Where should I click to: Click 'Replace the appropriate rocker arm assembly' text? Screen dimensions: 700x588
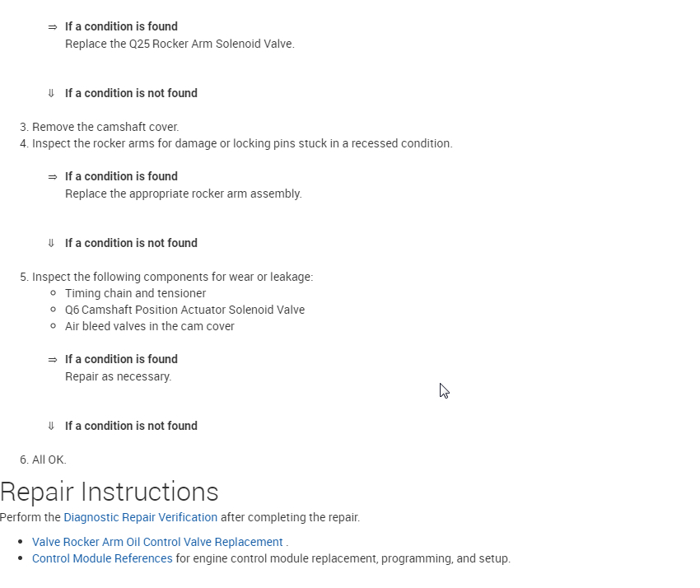[184, 194]
